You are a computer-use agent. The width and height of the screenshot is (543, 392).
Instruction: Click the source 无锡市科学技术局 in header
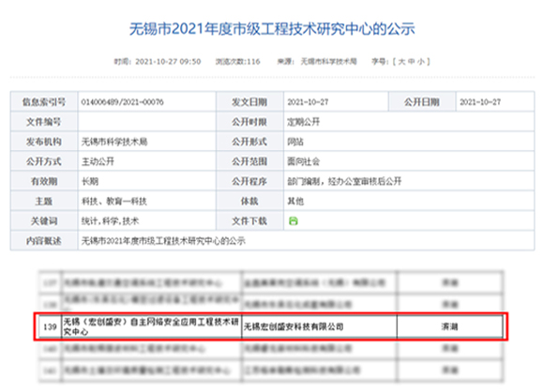pyautogui.click(x=328, y=62)
